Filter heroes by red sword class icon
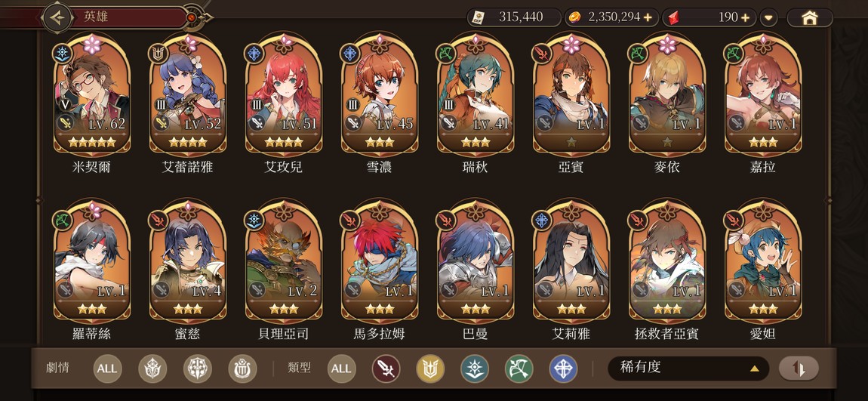This screenshot has width=868, height=401. click(x=386, y=369)
